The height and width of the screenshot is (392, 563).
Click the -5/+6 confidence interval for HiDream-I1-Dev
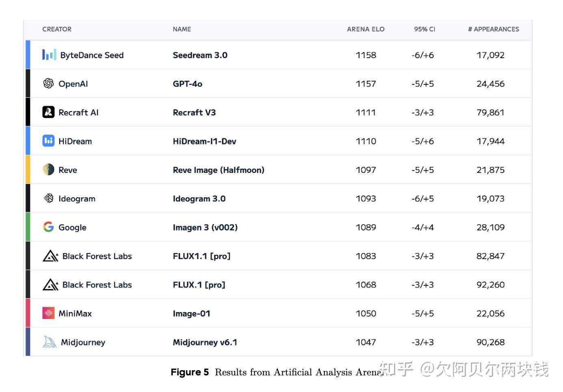(x=423, y=141)
